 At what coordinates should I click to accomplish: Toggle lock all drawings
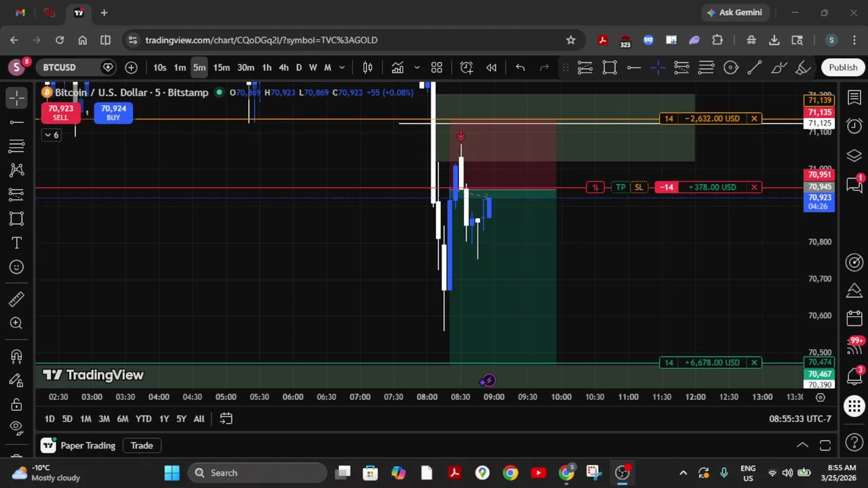pos(17,405)
